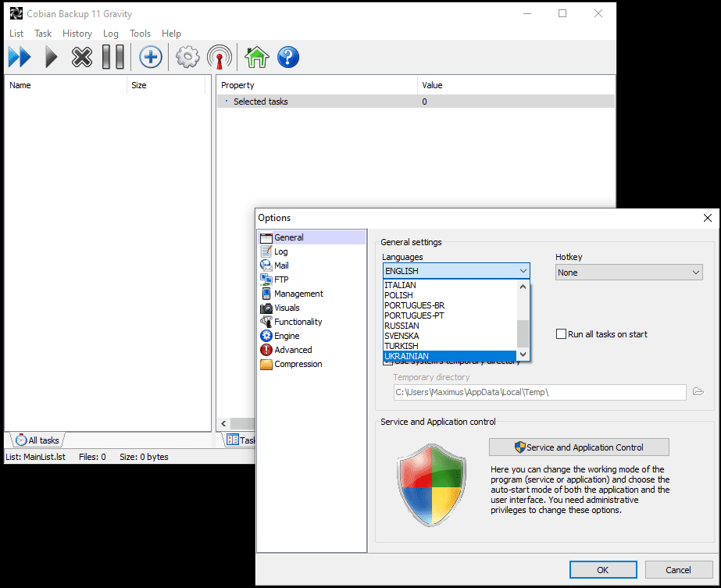The width and height of the screenshot is (721, 588).
Task: Click language list scroll up arrow
Action: [523, 287]
